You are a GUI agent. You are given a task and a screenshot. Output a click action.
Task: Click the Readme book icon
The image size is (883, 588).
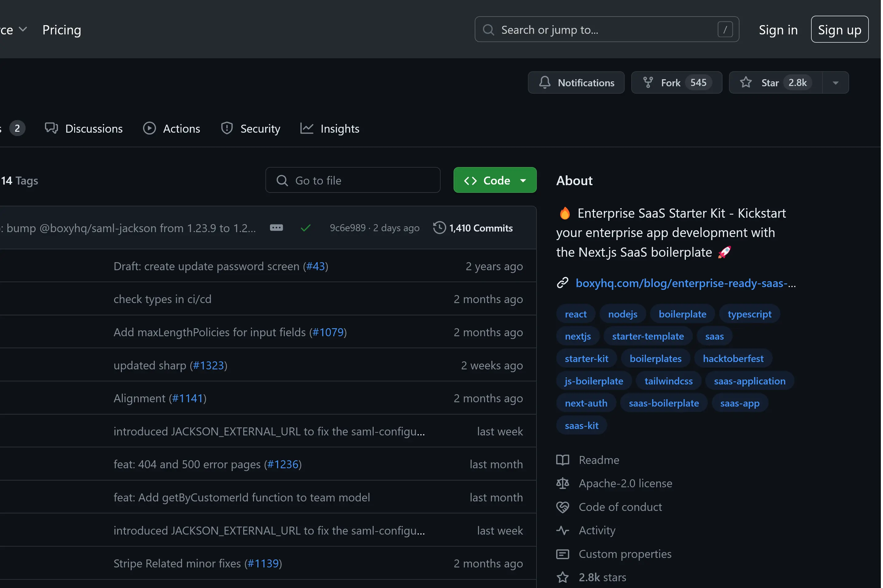tap(562, 460)
